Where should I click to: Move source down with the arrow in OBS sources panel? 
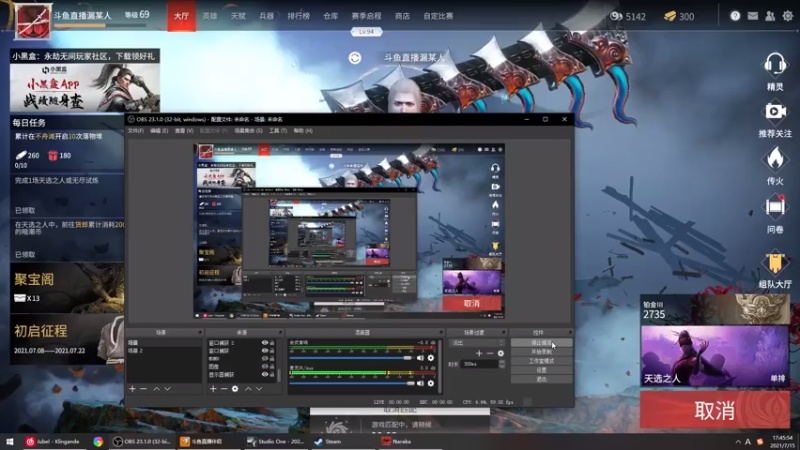tap(259, 389)
